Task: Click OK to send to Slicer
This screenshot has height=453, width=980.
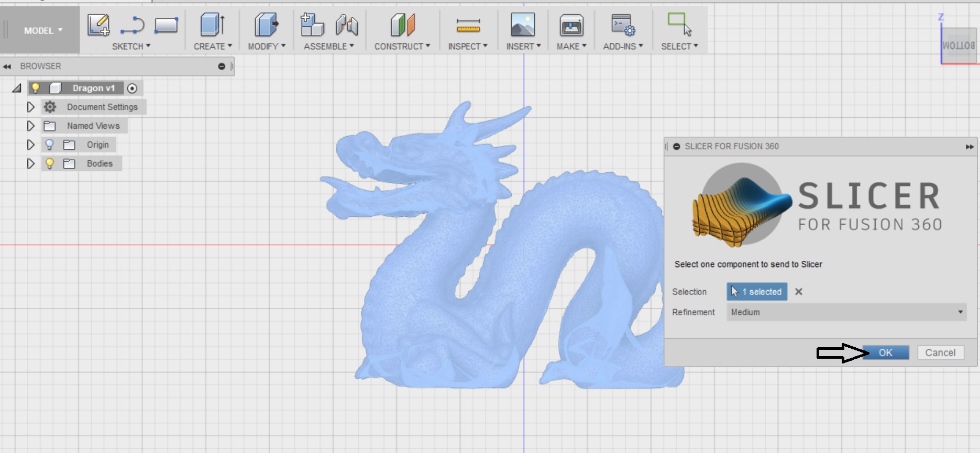Action: [886, 352]
